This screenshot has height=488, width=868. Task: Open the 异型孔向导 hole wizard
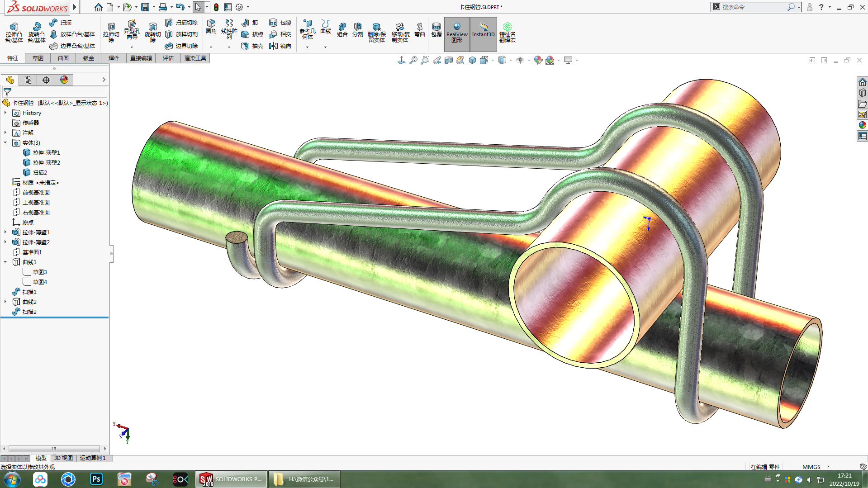tap(132, 31)
